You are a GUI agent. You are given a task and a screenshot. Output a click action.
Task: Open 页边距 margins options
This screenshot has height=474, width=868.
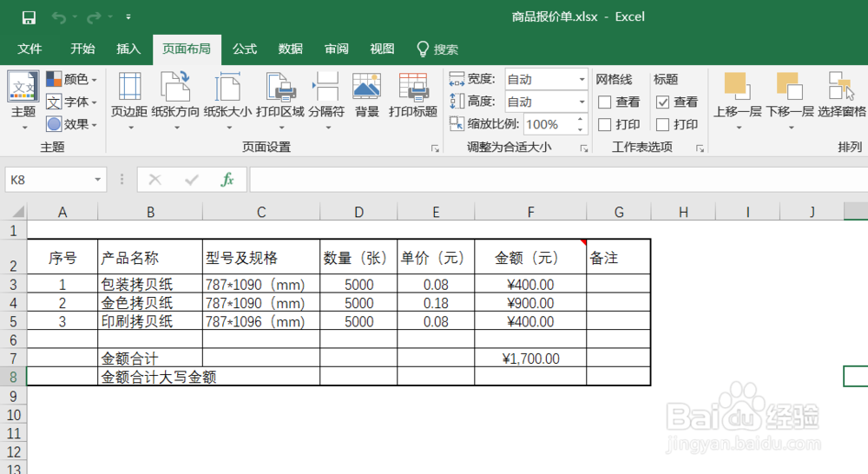click(129, 101)
